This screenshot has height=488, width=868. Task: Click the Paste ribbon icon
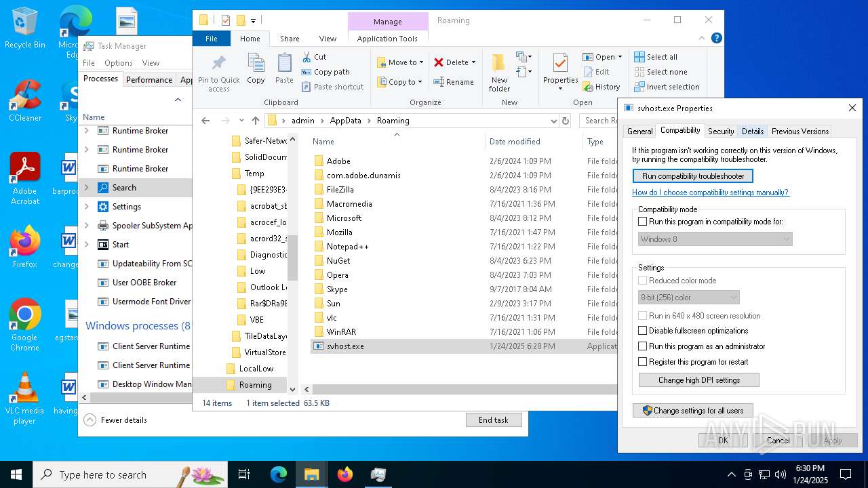coord(284,69)
